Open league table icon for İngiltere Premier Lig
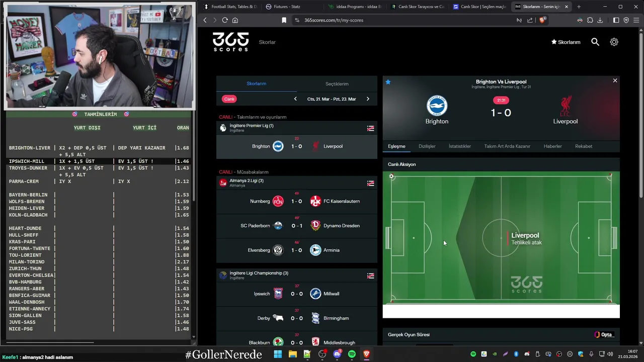Screen dimensions: 644x362 pos(370,128)
